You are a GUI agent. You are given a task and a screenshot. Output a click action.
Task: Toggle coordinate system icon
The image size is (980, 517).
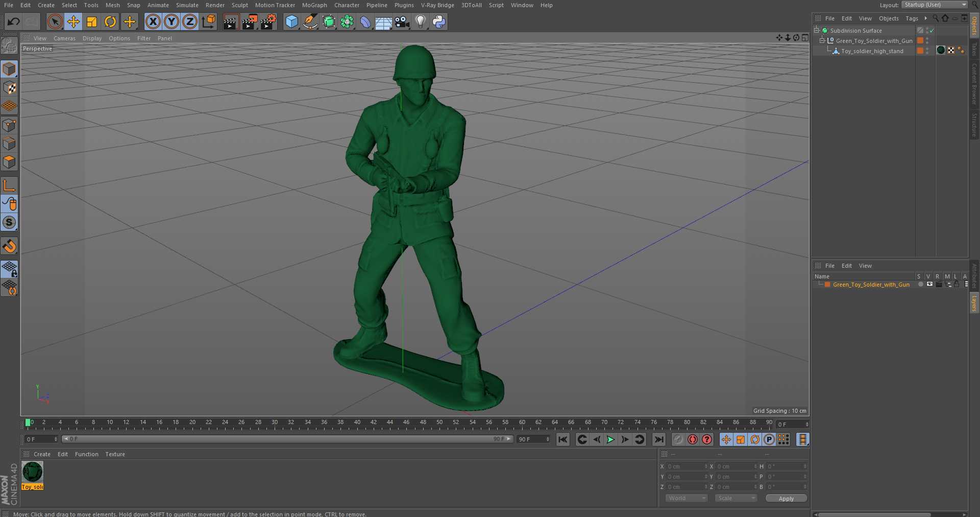[x=209, y=21]
